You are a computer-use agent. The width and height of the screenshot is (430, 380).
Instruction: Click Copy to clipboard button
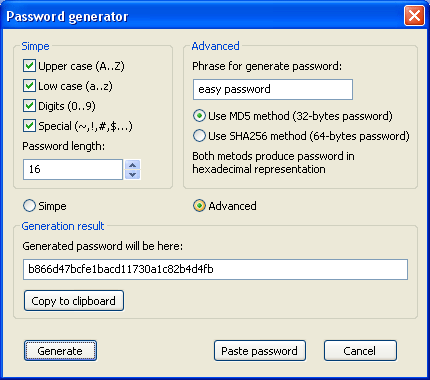click(74, 301)
